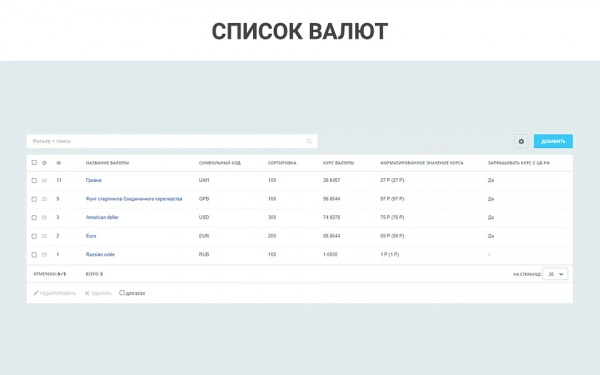
Task: Open the Russian ruble link
Action: pos(100,254)
